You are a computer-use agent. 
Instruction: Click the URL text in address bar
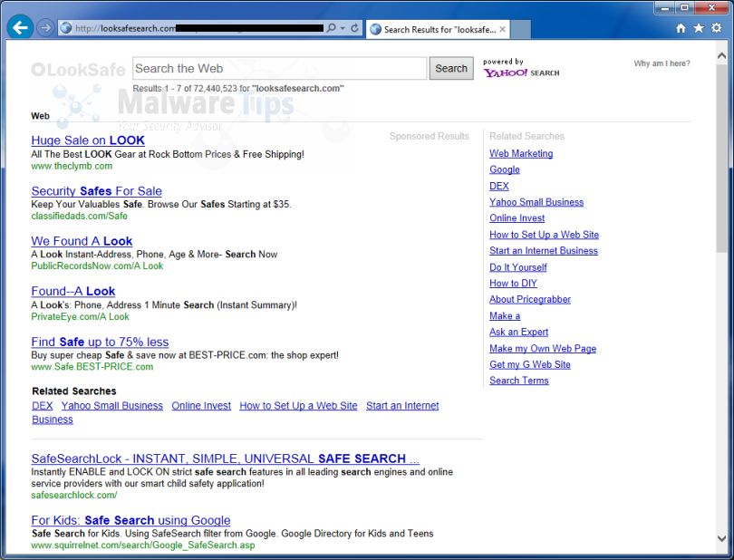[125, 29]
